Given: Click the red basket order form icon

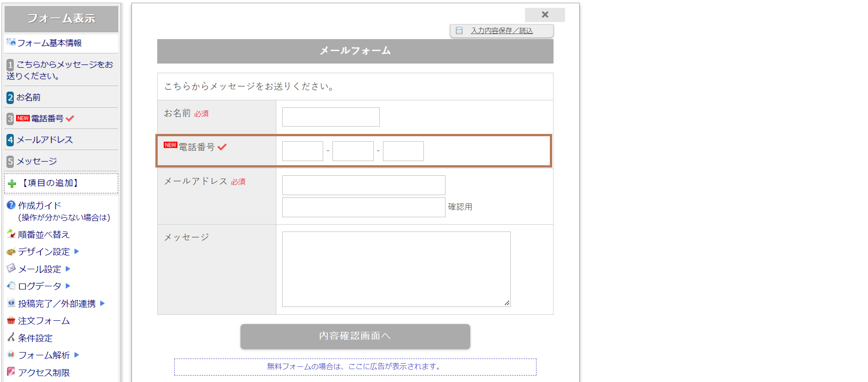Looking at the screenshot, I should [x=11, y=321].
